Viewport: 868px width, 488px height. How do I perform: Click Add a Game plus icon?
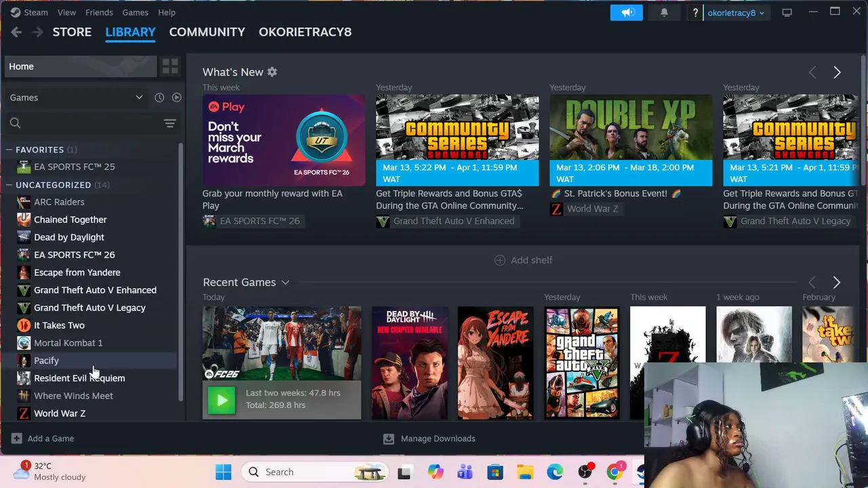16,439
